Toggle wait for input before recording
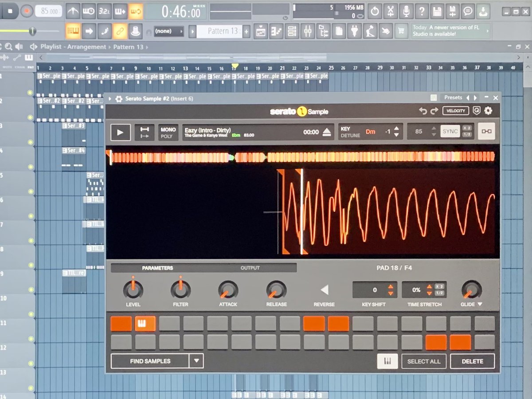This screenshot has height=399, width=532. click(89, 11)
